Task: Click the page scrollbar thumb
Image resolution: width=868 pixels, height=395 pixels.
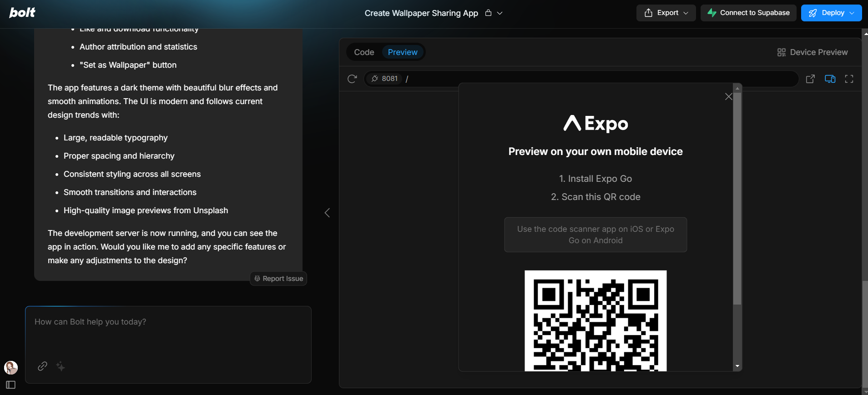Action: [865, 334]
